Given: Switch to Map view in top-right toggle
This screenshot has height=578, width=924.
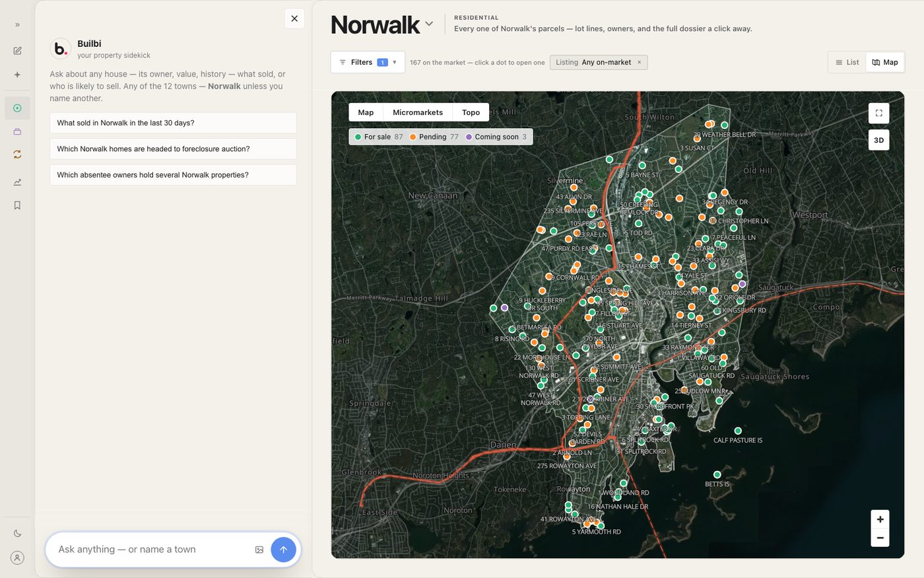Looking at the screenshot, I should pos(884,62).
